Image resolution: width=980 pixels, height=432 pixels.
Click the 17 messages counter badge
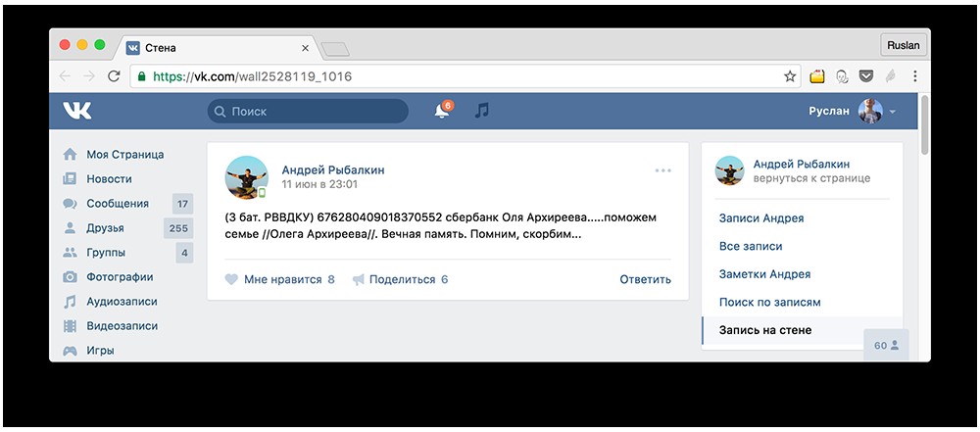tap(182, 204)
